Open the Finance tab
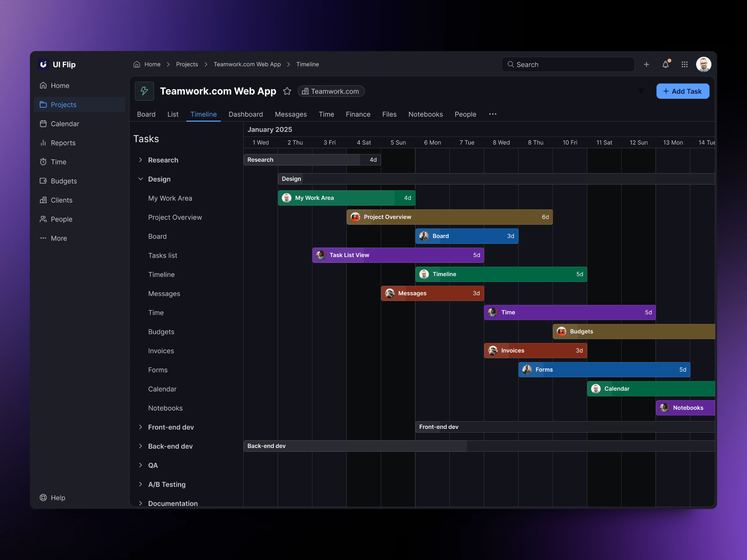The height and width of the screenshot is (560, 747). click(x=358, y=114)
